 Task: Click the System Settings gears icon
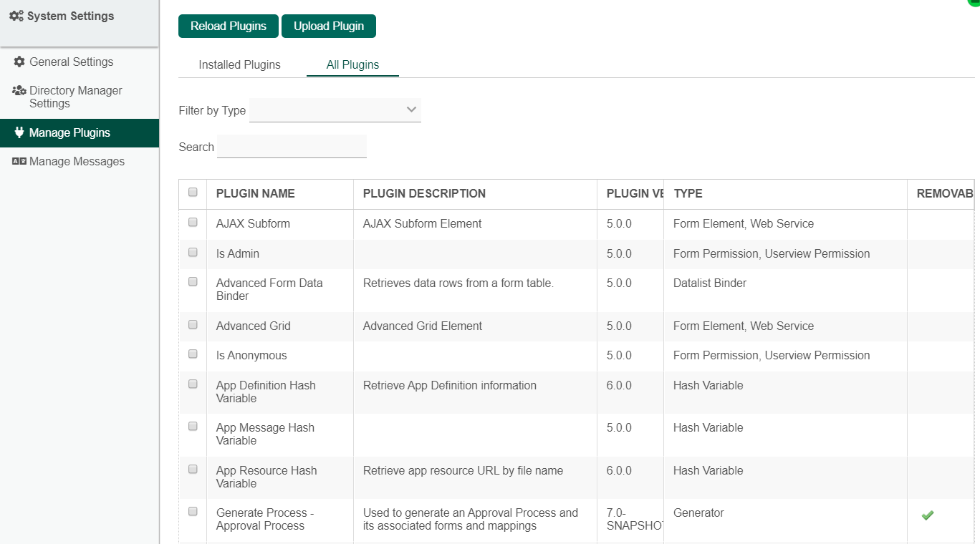16,16
